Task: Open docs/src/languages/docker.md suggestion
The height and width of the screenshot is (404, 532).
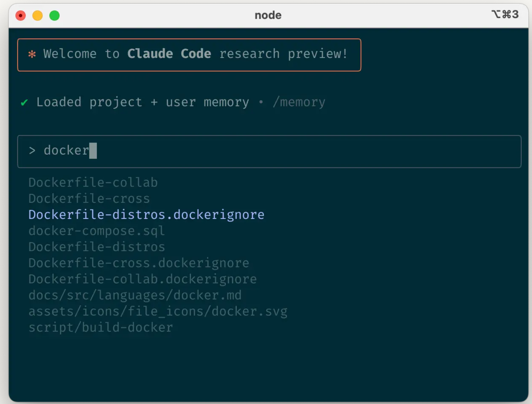Action: point(135,295)
